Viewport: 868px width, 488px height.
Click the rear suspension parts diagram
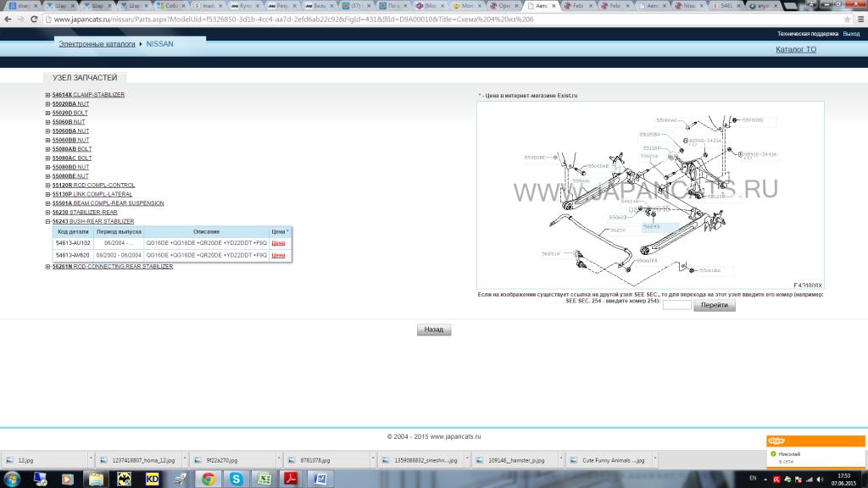coord(650,195)
